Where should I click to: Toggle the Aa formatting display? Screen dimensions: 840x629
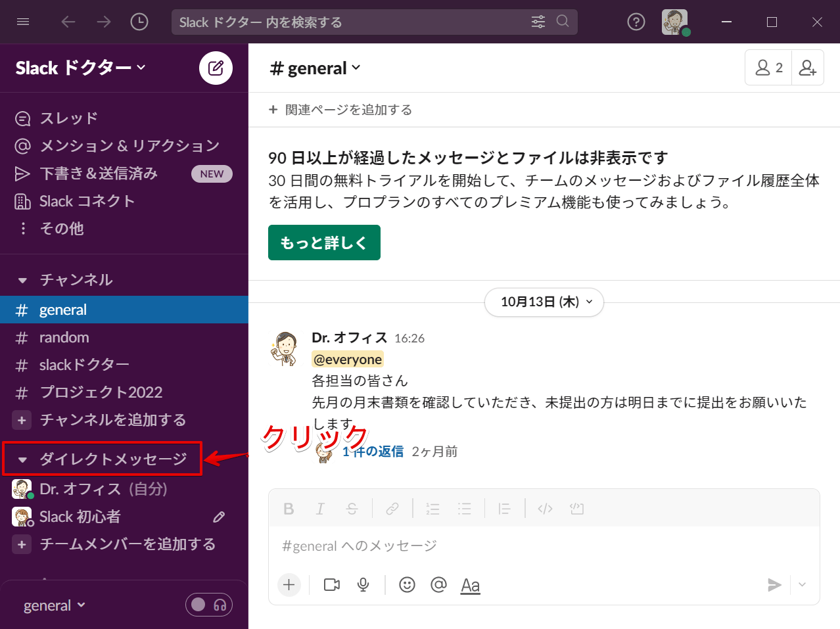[470, 584]
